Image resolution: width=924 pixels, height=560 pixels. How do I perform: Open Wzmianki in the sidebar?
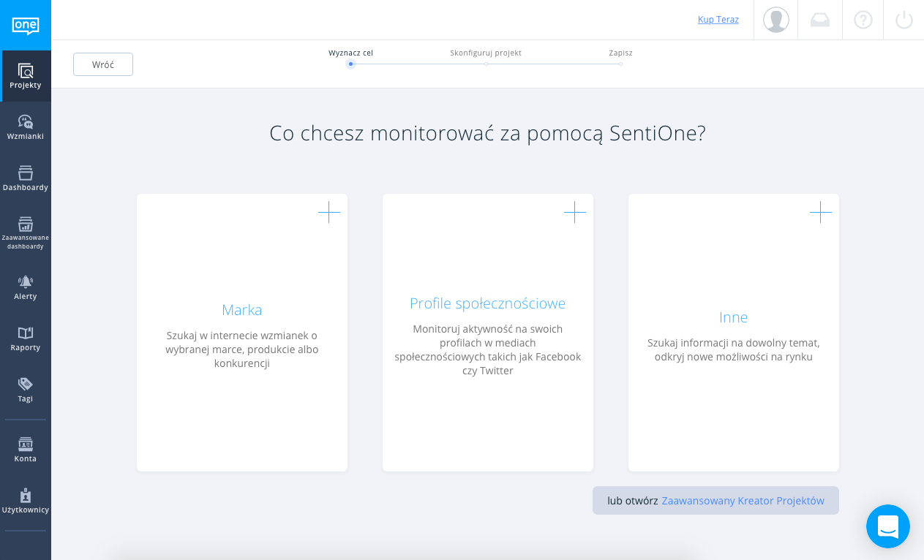tap(26, 127)
